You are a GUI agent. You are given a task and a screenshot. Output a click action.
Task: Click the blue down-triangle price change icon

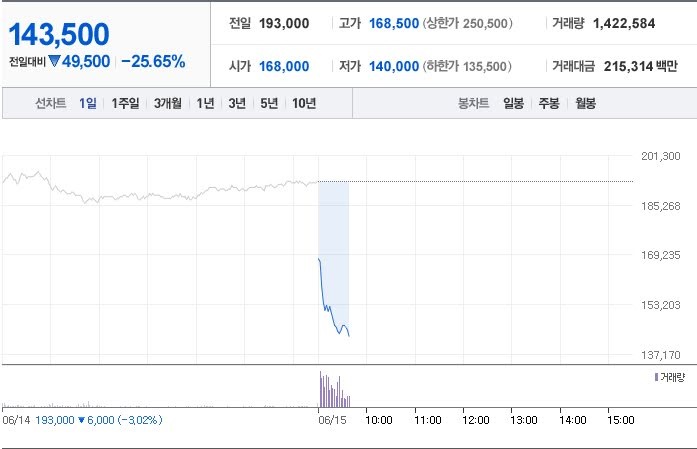click(54, 61)
